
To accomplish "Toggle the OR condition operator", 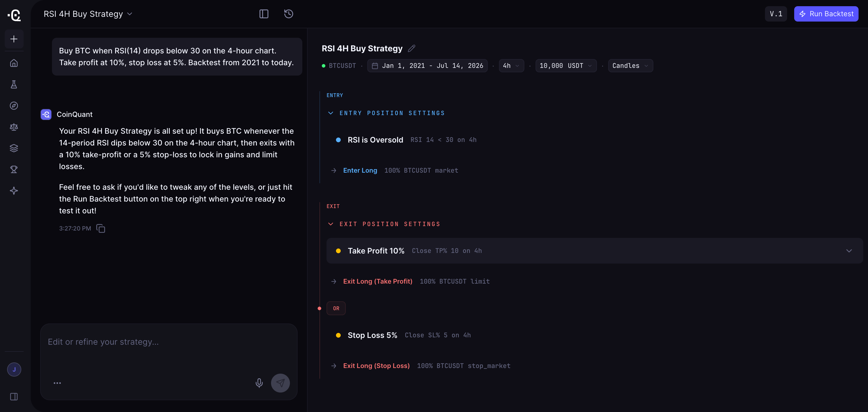I will pos(336,308).
